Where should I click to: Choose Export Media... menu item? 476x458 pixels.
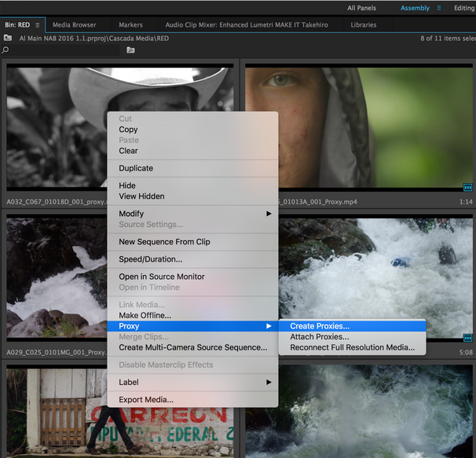coord(192,400)
